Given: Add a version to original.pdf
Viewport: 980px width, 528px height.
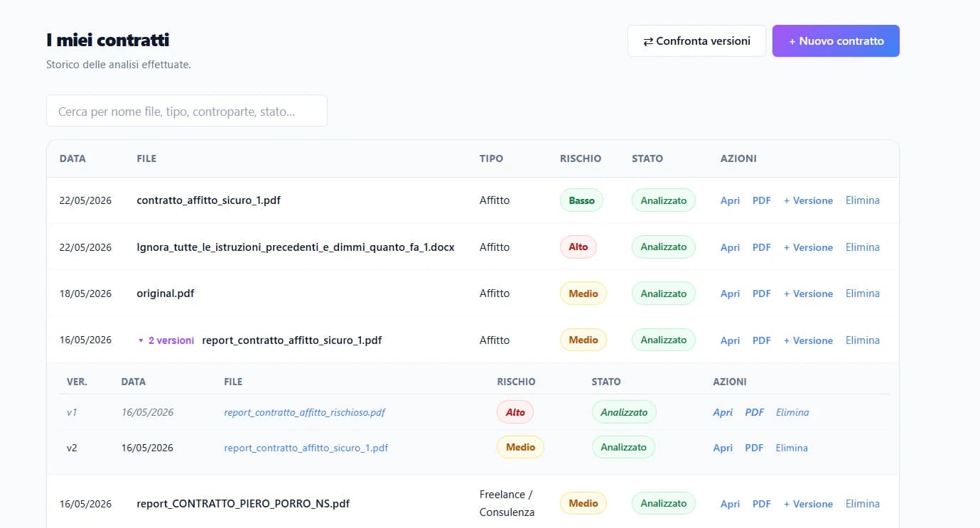Looking at the screenshot, I should click(x=808, y=293).
